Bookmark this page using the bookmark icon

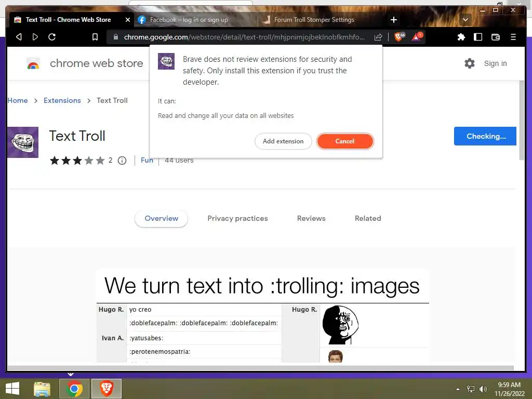coord(95,37)
